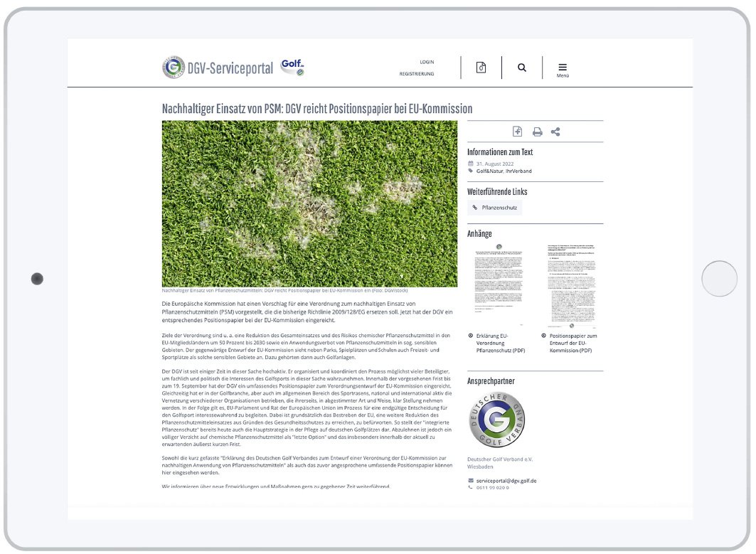The width and height of the screenshot is (756, 554).
Task: Click the tag icon beside Golf&Natur
Action: pos(471,171)
